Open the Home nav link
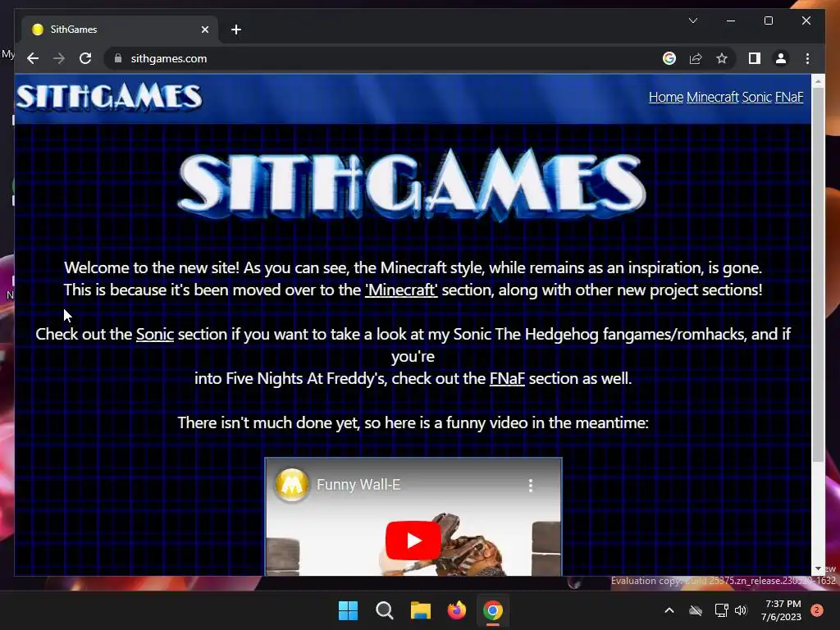The width and height of the screenshot is (840, 630). pos(666,97)
